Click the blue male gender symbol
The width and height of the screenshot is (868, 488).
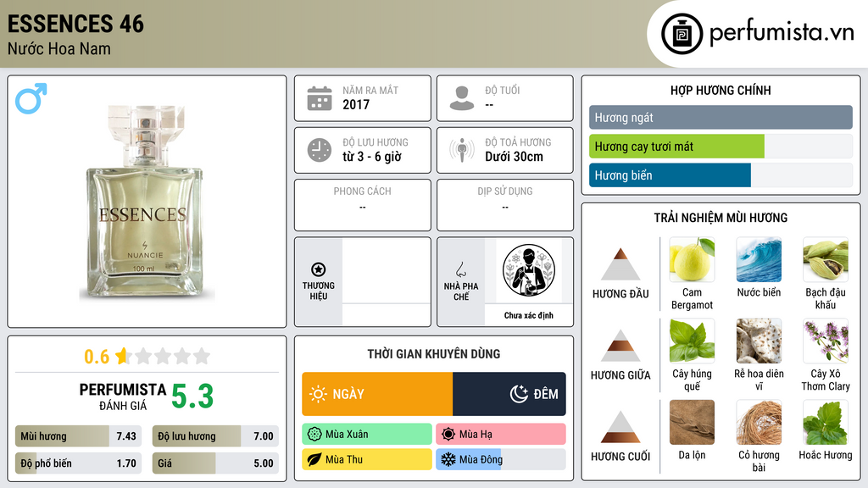point(31,98)
